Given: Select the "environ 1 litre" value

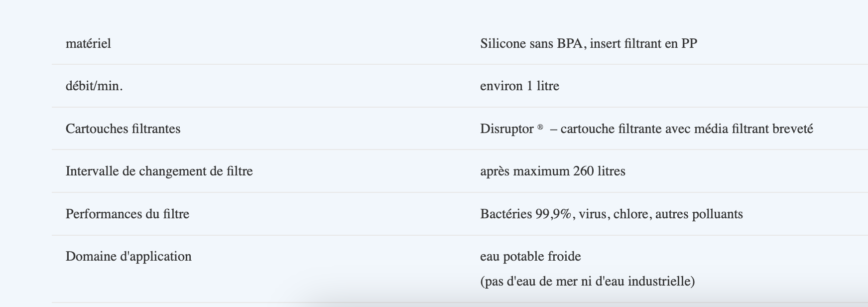Looking at the screenshot, I should click(x=519, y=86).
